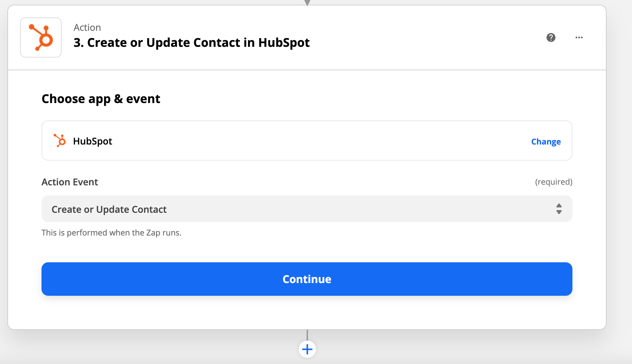Click the Change link for HubSpot app
632x364 pixels.
pos(546,142)
